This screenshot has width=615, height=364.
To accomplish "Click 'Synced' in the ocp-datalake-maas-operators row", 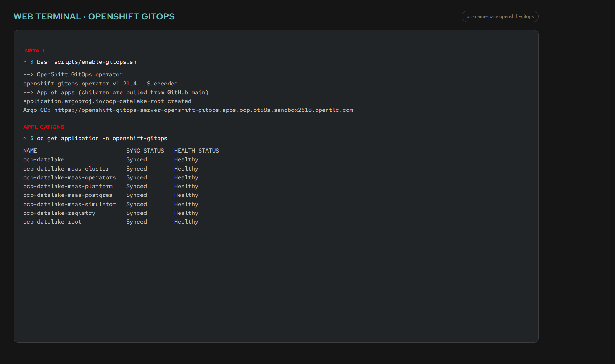I will click(x=137, y=177).
